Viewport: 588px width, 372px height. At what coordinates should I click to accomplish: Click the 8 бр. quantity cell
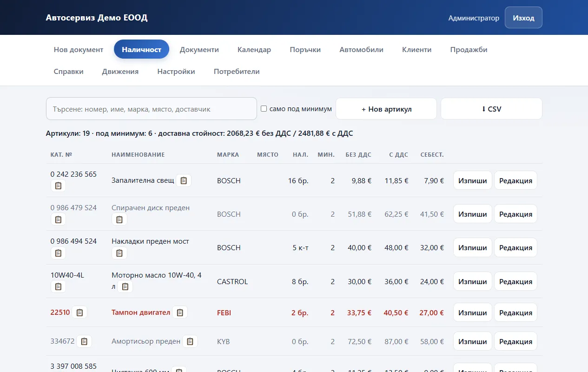point(300,281)
